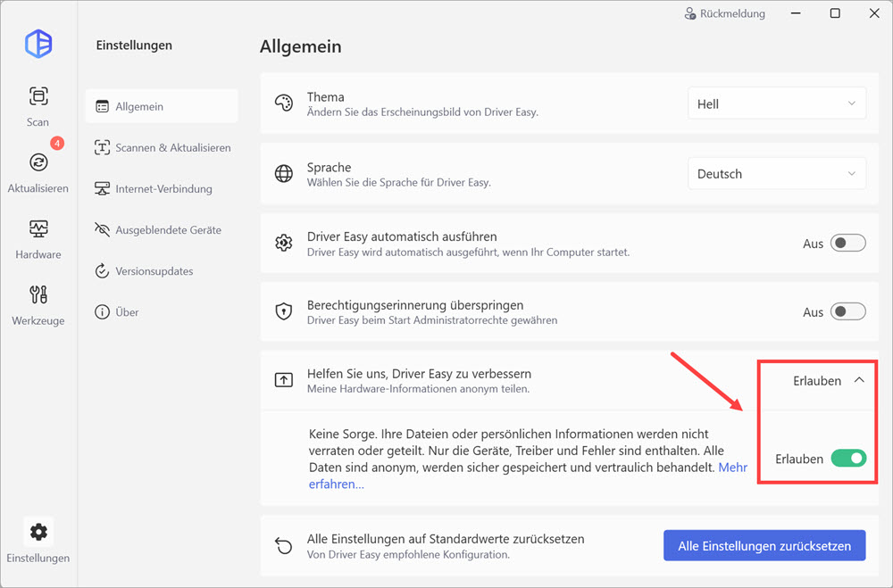
Task: Click the Aktualisieren label in sidebar
Action: click(x=38, y=188)
